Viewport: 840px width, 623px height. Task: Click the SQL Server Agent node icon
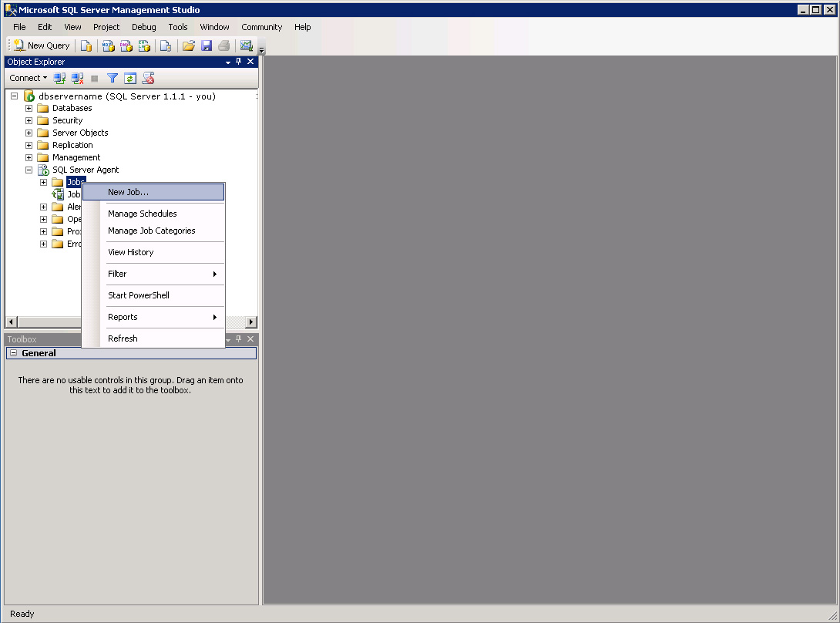coord(43,170)
